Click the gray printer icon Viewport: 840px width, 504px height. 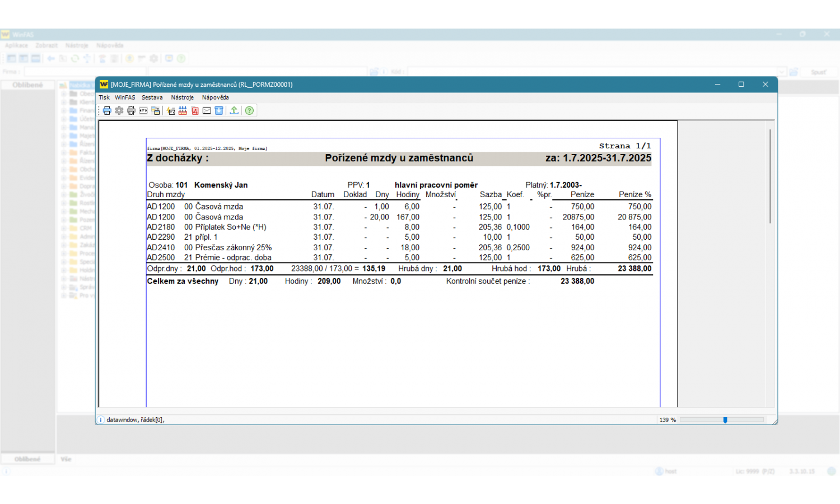pyautogui.click(x=131, y=111)
